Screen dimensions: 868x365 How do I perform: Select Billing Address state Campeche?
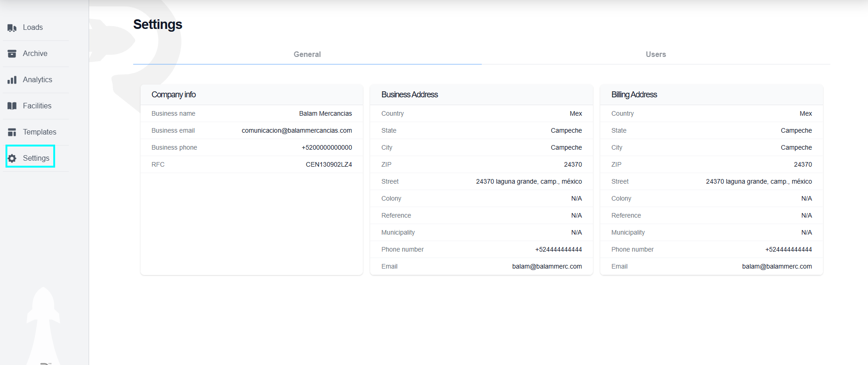click(796, 130)
